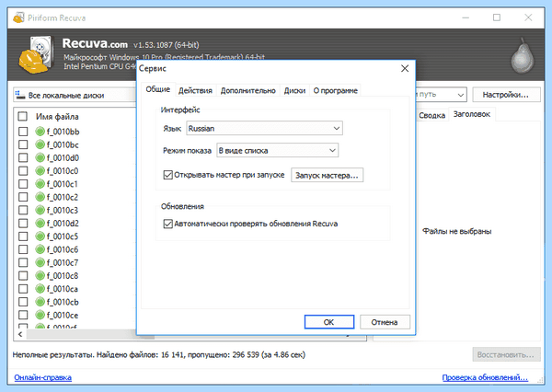552x392 pixels.
Task: Click the green status icon of f_0010c7
Action: pyautogui.click(x=40, y=262)
